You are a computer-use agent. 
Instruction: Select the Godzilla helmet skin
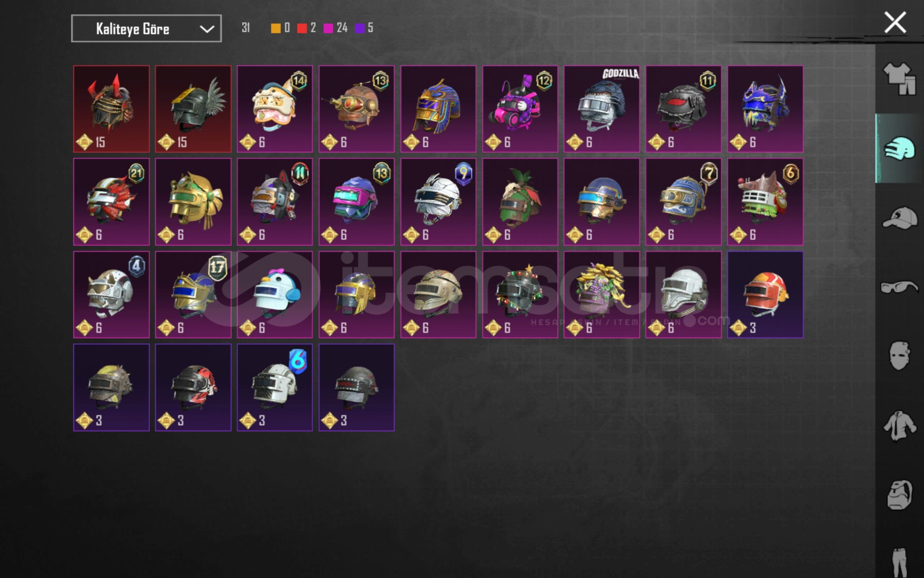pyautogui.click(x=602, y=109)
